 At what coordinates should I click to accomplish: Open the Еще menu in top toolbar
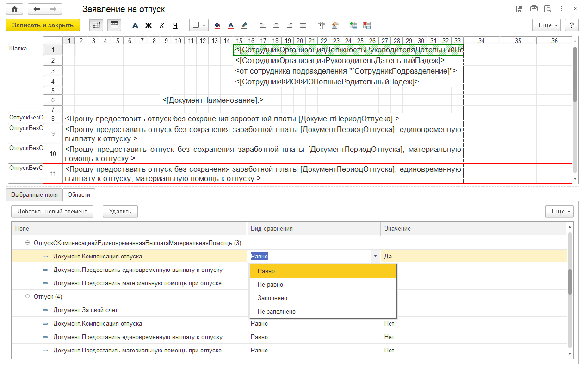547,25
